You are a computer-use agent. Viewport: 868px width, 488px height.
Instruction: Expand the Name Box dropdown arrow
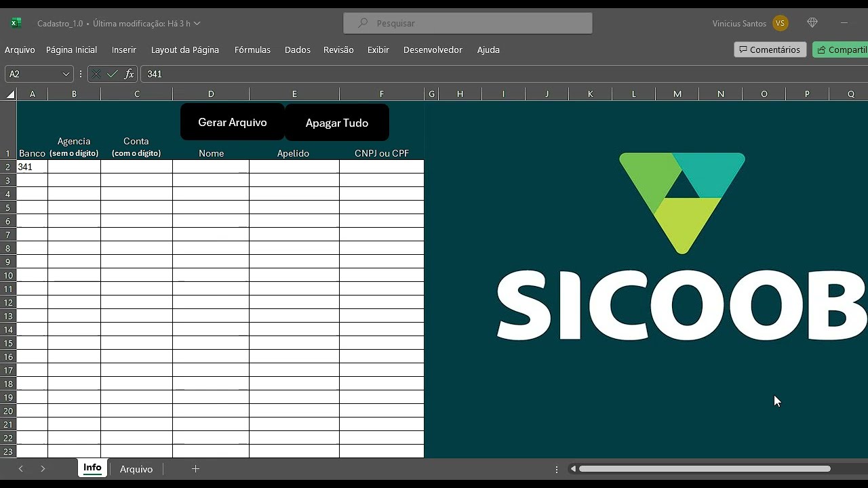pyautogui.click(x=66, y=74)
